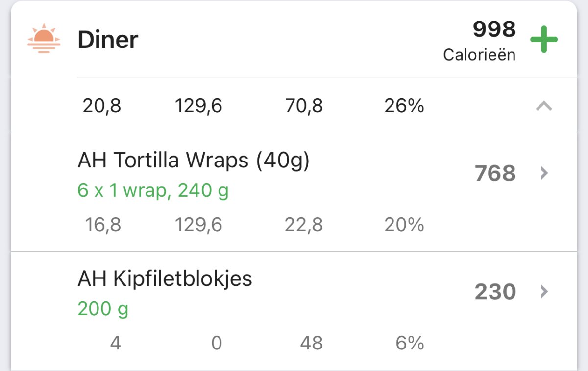Collapse the Diner nutrient summary chevron
Screen dimensions: 588x371
[544, 106]
